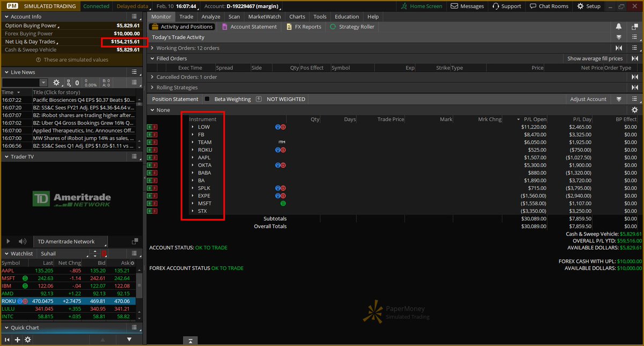Screen dimensions: 644x346
Task: Play the Trader TV stream
Action: coord(8,241)
